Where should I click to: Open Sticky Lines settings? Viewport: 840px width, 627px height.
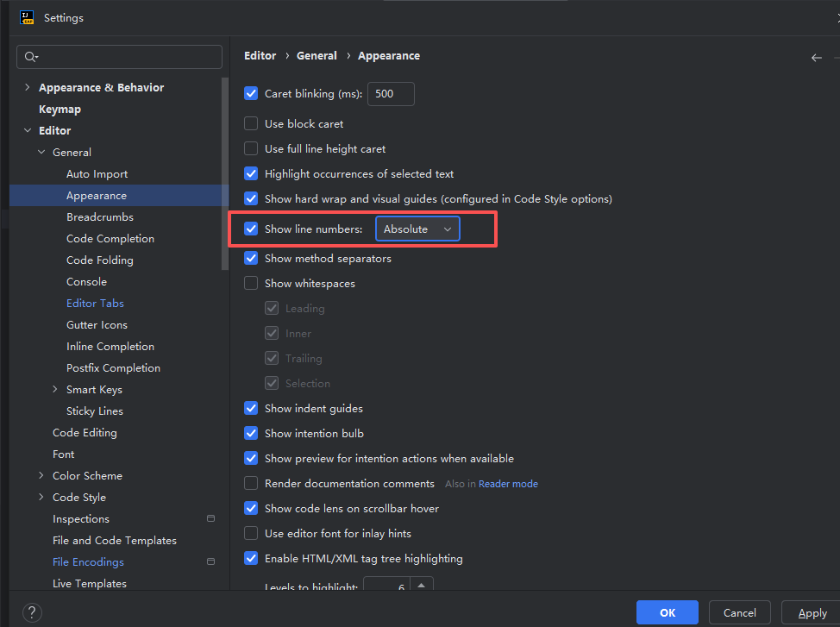(x=95, y=411)
